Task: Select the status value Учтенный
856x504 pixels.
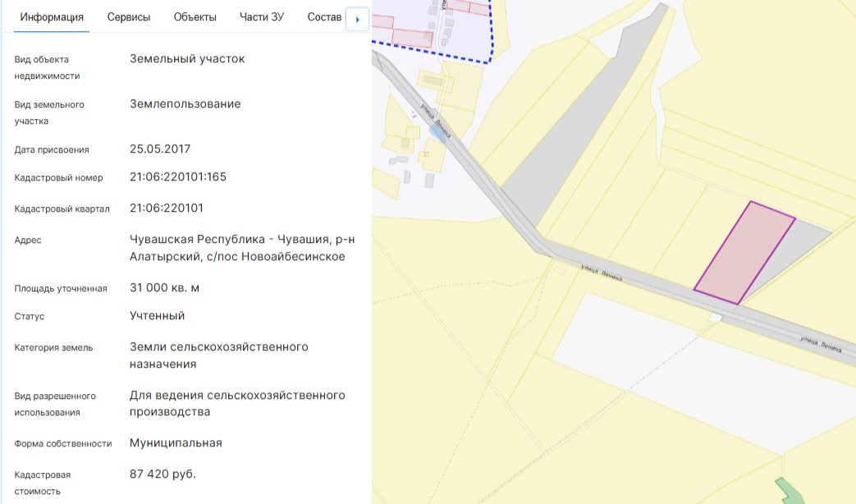Action: (158, 315)
